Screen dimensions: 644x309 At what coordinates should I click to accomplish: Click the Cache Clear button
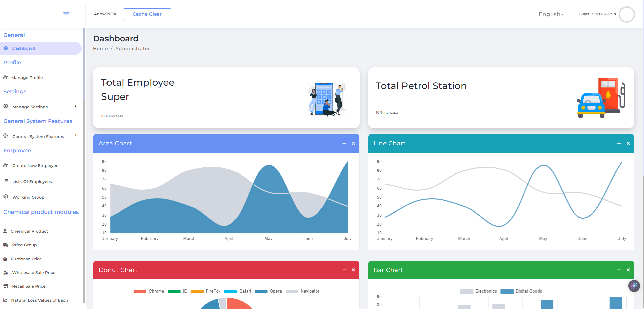[147, 14]
